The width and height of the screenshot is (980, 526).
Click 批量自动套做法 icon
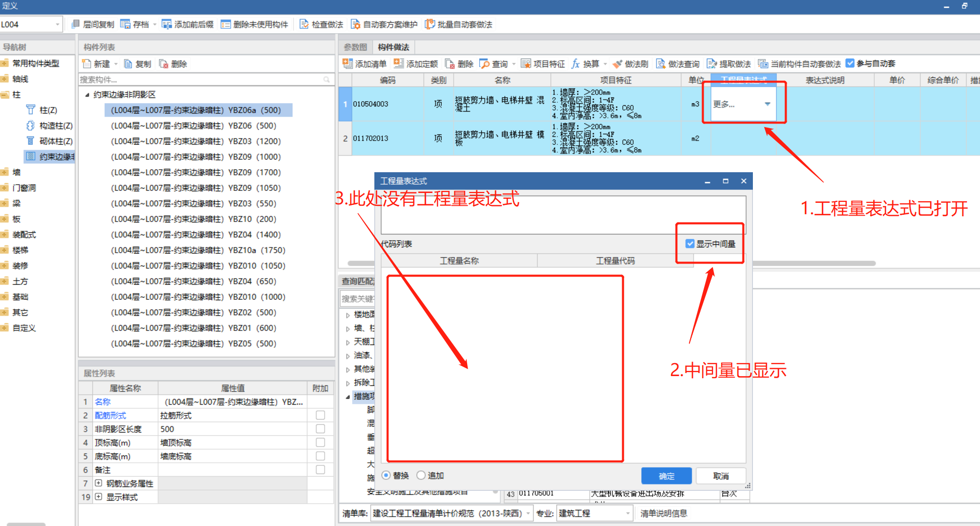point(429,24)
